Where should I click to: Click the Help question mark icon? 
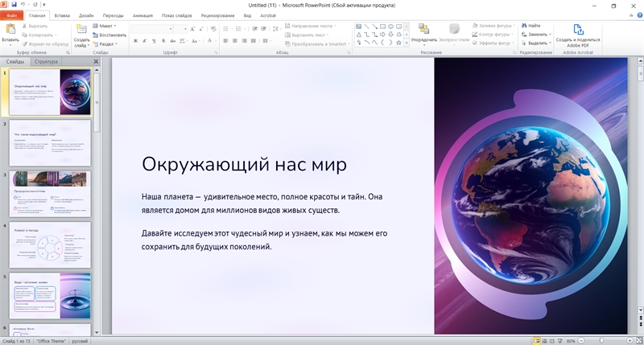[x=639, y=15]
